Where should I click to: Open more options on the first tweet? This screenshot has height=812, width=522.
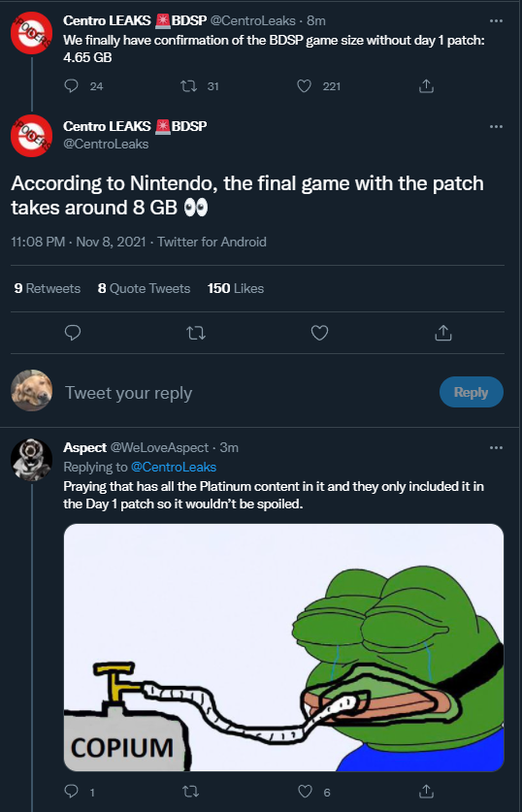coord(496,21)
